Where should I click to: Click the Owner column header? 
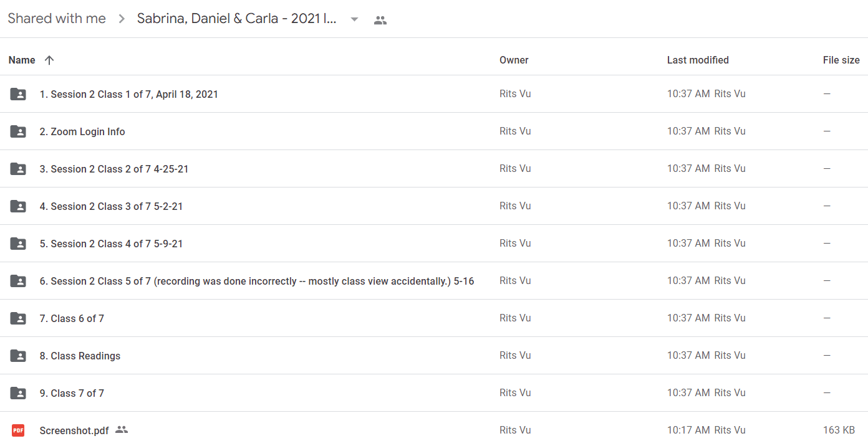point(514,60)
